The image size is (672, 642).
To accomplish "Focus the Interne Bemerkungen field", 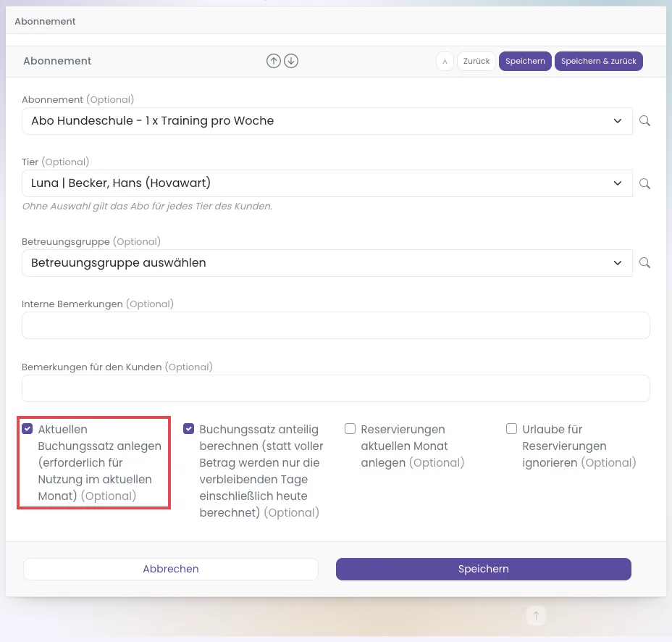I will coord(335,325).
